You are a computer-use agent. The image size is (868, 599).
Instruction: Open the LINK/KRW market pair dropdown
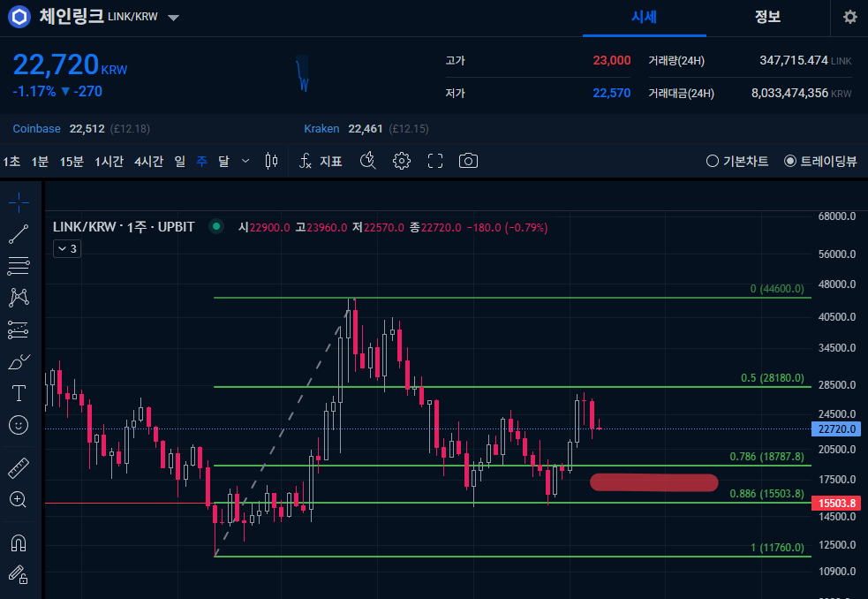pos(173,18)
